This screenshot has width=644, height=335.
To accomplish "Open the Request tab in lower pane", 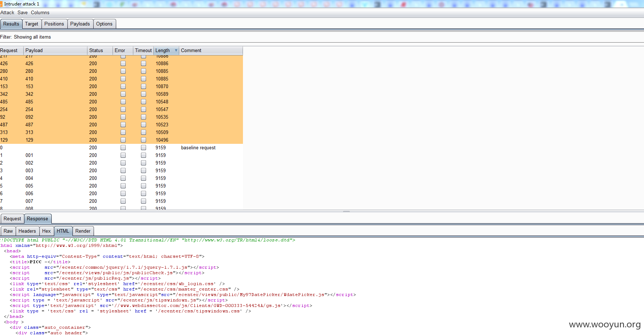I will (12, 219).
